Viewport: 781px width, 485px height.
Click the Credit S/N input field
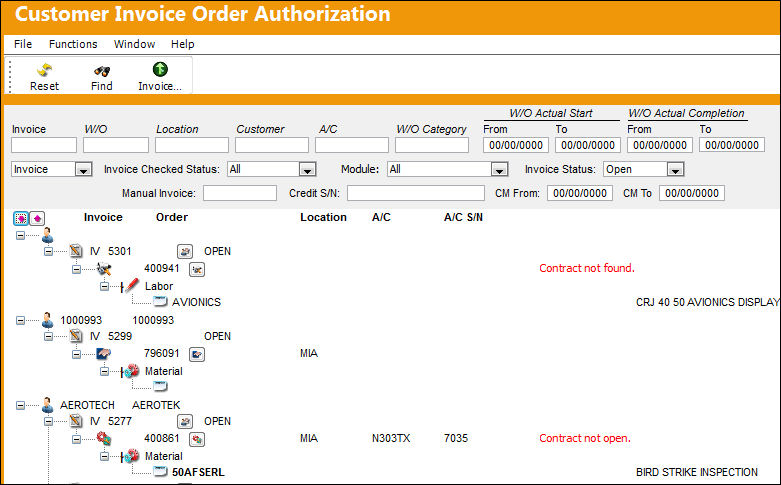point(416,193)
